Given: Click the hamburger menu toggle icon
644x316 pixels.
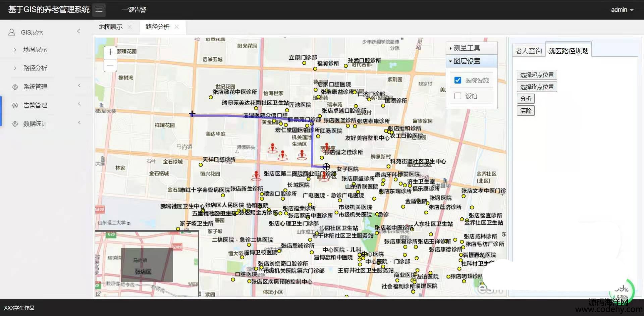Looking at the screenshot, I should coord(99,10).
